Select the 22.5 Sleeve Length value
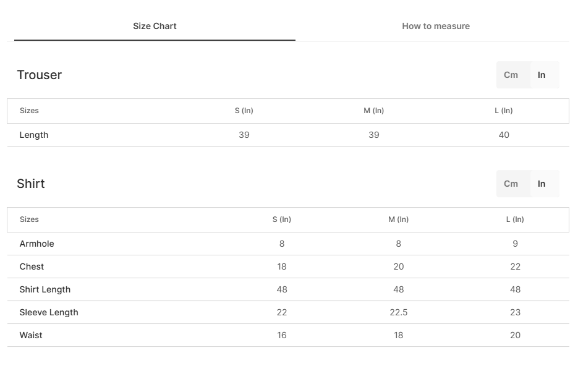 (399, 312)
